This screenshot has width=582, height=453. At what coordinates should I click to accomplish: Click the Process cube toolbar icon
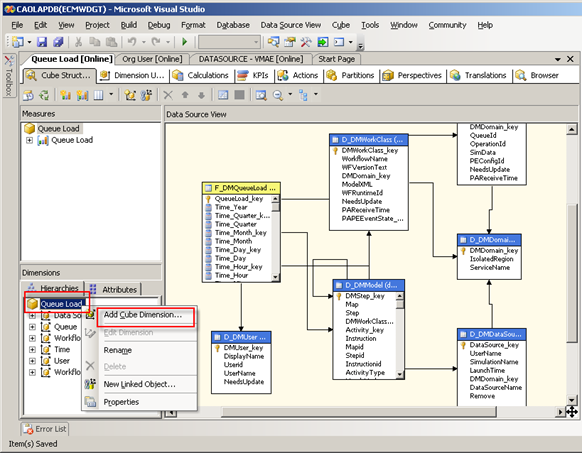(x=28, y=95)
